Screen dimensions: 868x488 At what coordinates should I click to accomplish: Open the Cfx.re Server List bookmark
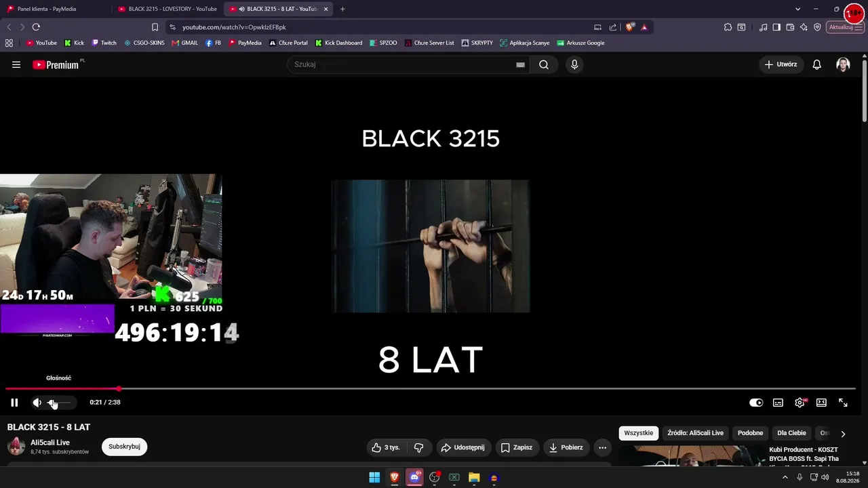(429, 43)
